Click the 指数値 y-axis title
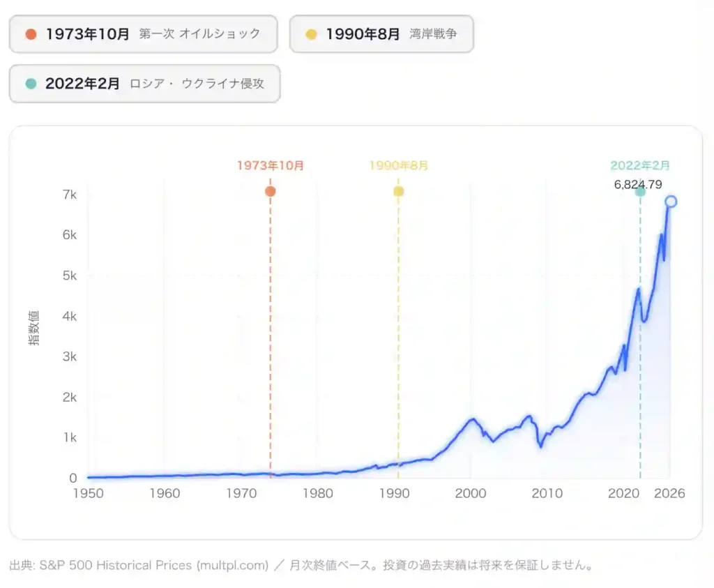 (33, 328)
